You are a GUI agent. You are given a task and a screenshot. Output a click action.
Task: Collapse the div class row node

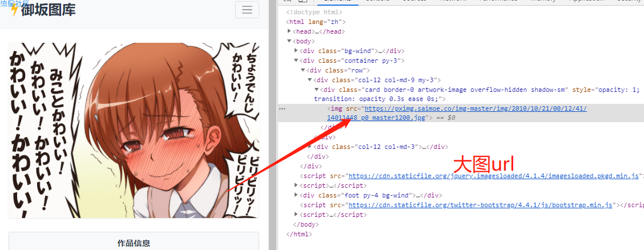pyautogui.click(x=303, y=71)
